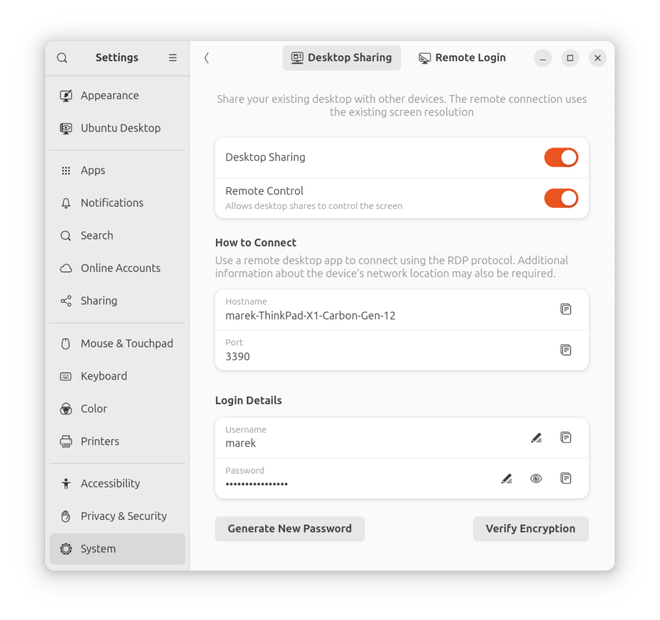Click the Login Details heading
The height and width of the screenshot is (620, 660).
[x=248, y=400]
